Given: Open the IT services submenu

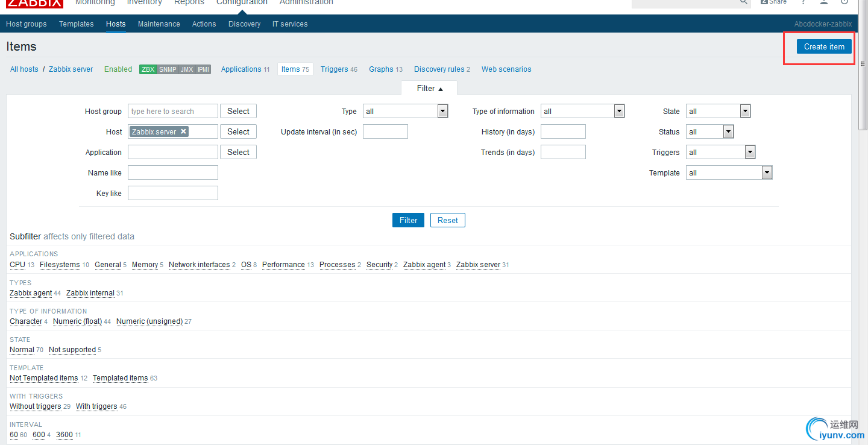Looking at the screenshot, I should point(290,24).
